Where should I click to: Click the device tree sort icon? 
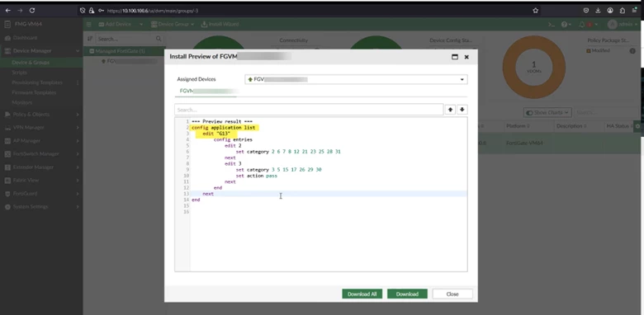pyautogui.click(x=89, y=39)
